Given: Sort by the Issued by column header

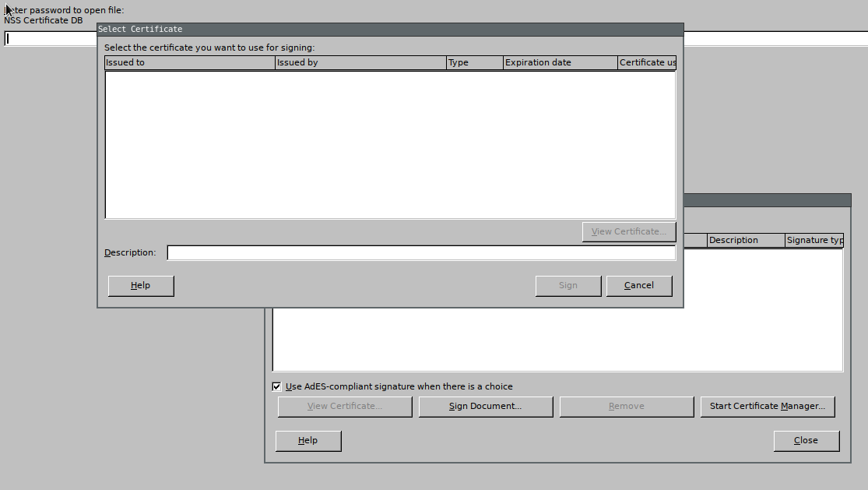Looking at the screenshot, I should pyautogui.click(x=360, y=62).
